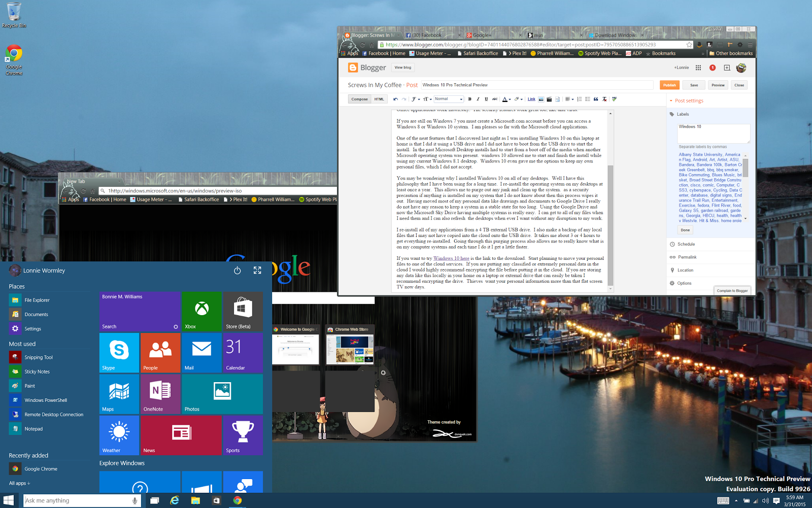Launch Skype from the Start menu tile

click(119, 353)
